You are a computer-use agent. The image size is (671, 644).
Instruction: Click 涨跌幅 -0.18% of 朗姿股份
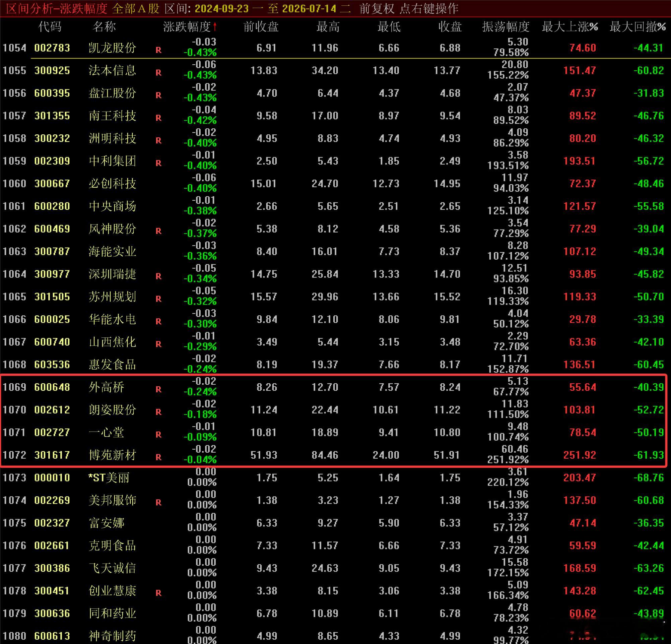point(200,414)
